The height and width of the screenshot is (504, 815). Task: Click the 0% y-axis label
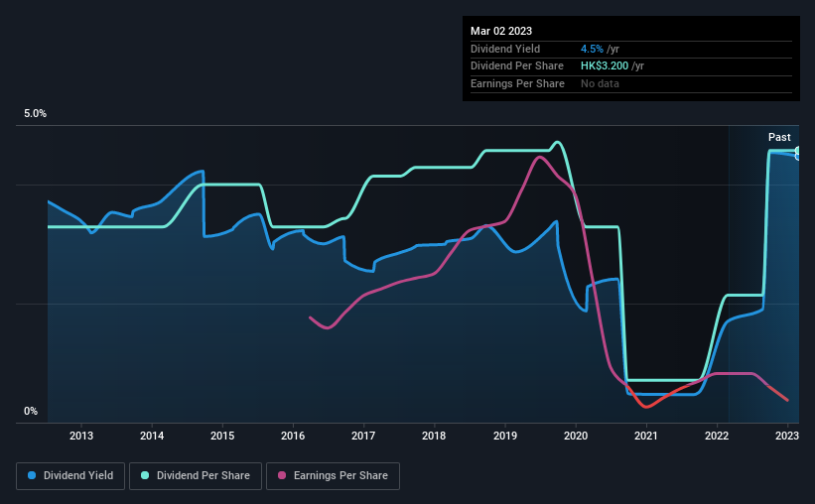point(31,411)
